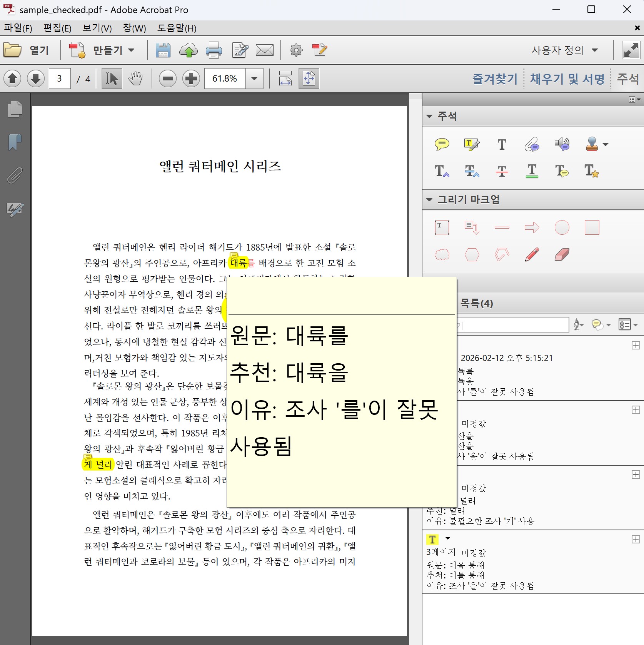Viewport: 644px width, 645px height.
Task: Select the underline text tool
Action: (532, 170)
